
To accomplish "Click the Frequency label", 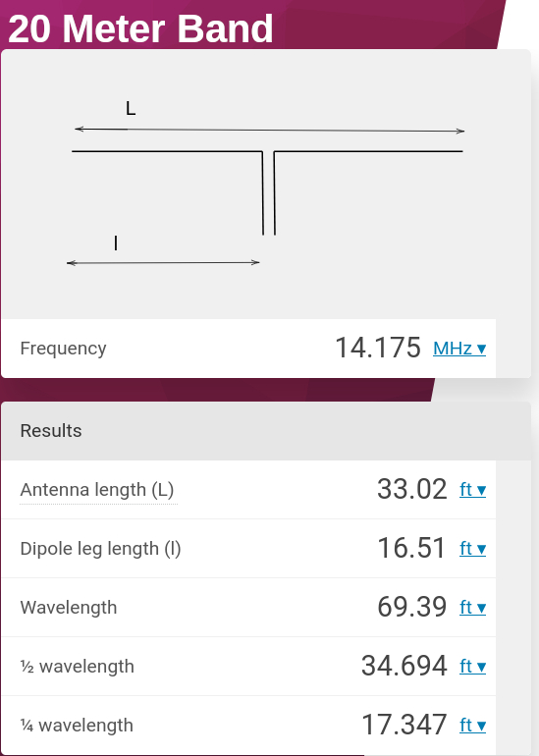I will (63, 349).
